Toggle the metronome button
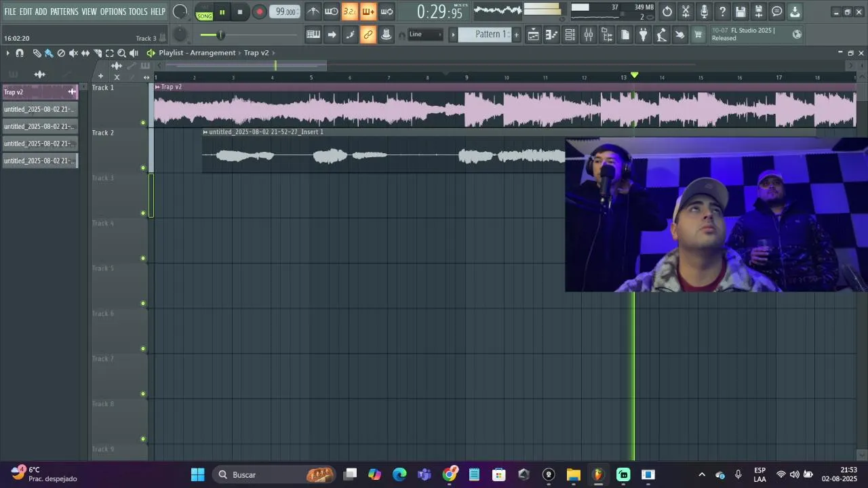868x488 pixels. tap(313, 12)
